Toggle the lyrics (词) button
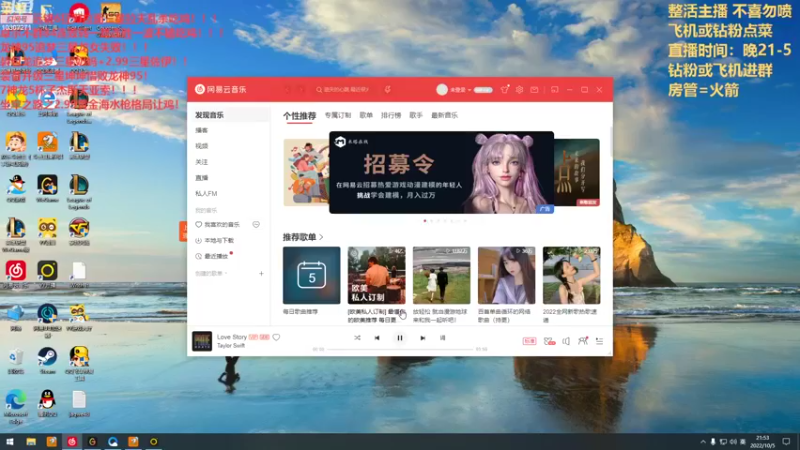 pyautogui.click(x=442, y=338)
